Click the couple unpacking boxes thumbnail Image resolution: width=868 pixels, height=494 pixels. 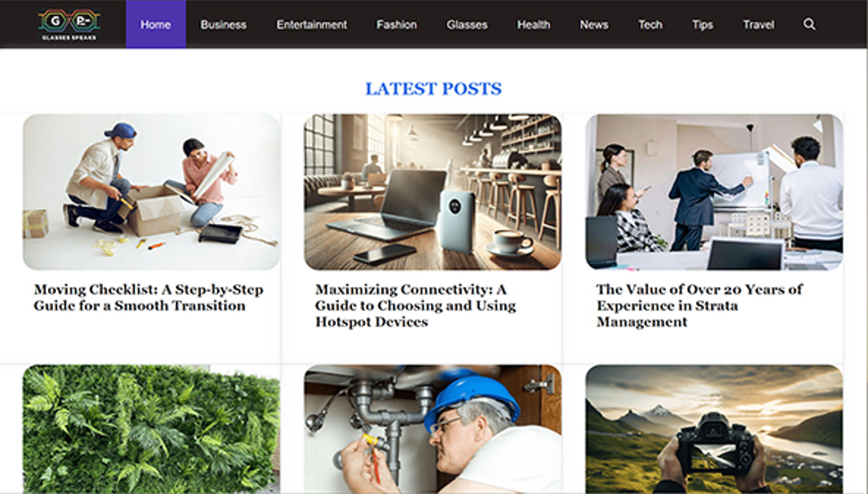tap(151, 192)
